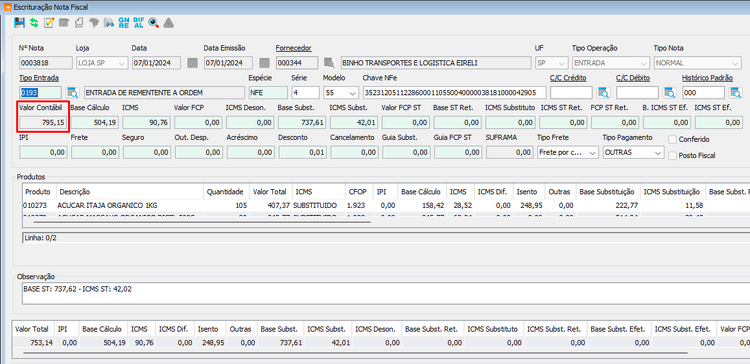Click the Valor Contábil field 795,15

[x=43, y=123]
